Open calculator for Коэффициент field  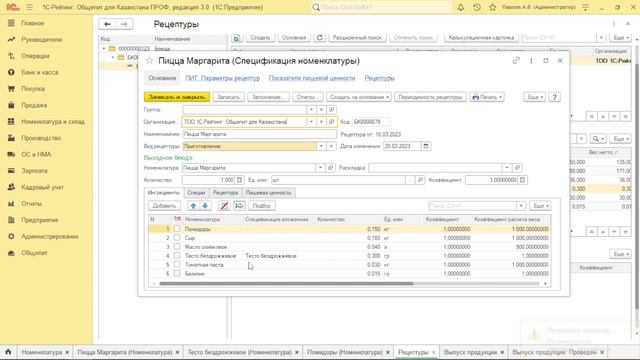(x=522, y=180)
